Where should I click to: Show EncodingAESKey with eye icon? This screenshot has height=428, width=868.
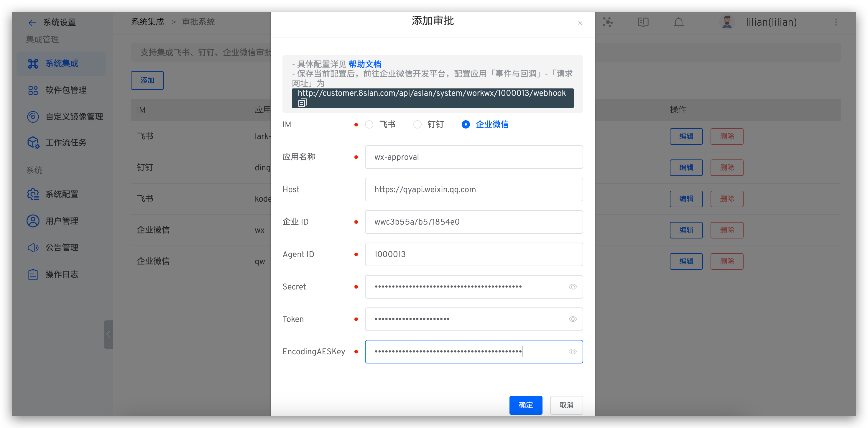(x=573, y=351)
